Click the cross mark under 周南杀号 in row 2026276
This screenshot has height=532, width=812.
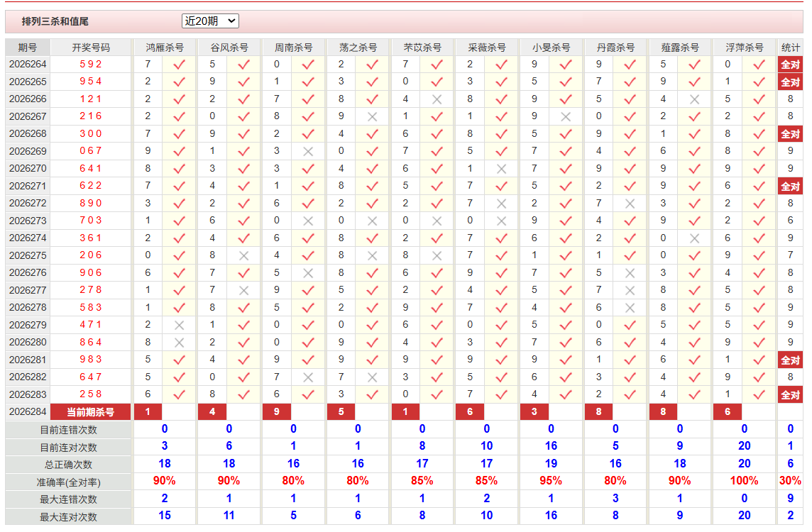(x=308, y=273)
